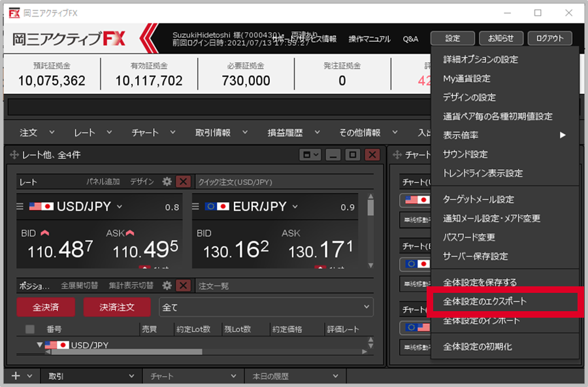Open the gear settings icon of レート panel
588x387 pixels.
click(167, 182)
